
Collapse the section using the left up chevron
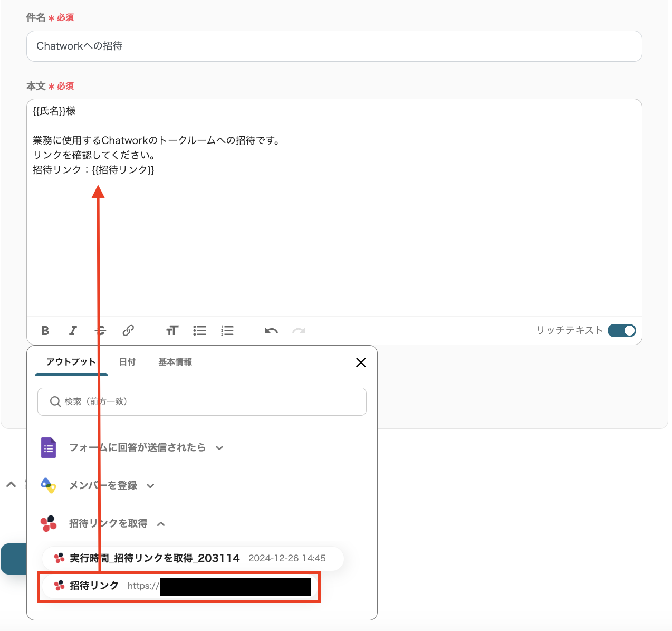(x=11, y=484)
